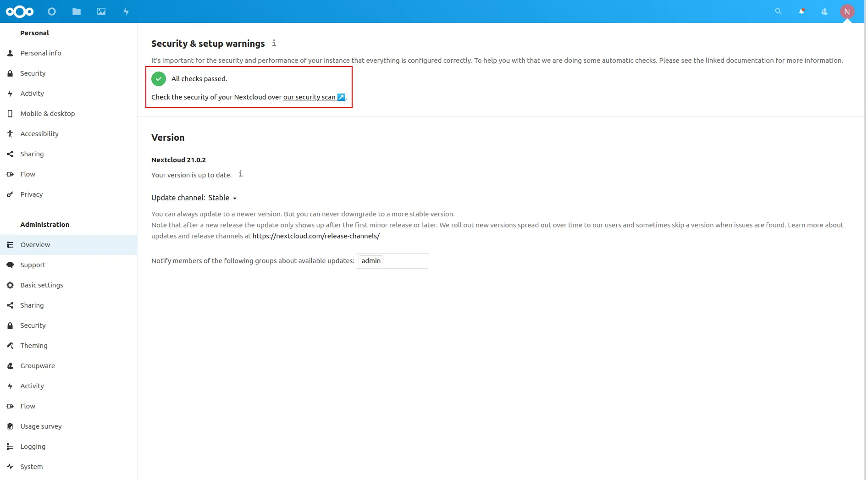Click the Support chat bubble icon
The width and height of the screenshot is (868, 480).
tap(10, 265)
